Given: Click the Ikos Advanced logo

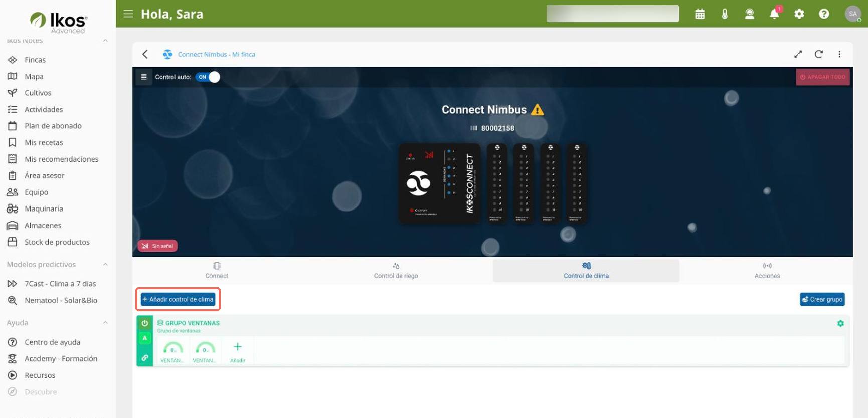Looking at the screenshot, I should point(59,22).
